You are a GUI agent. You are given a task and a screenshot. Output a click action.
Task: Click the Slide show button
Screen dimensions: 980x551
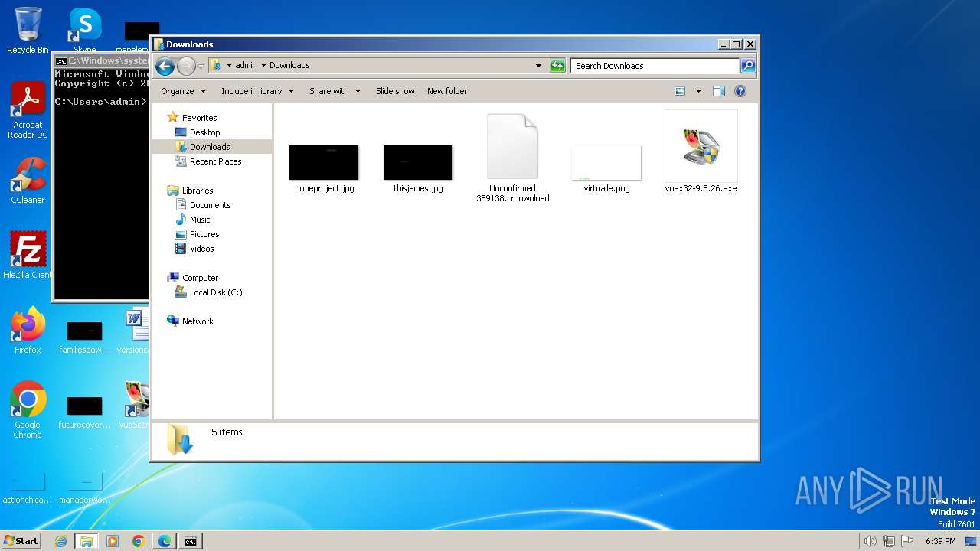[395, 91]
